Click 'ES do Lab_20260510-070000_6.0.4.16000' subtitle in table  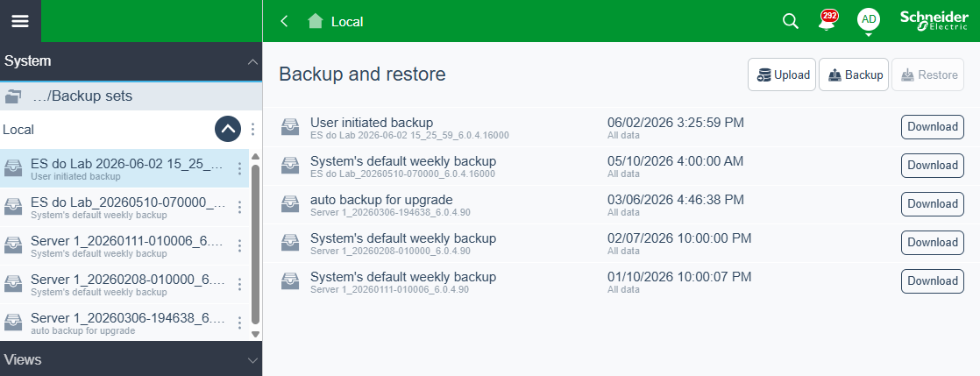402,174
